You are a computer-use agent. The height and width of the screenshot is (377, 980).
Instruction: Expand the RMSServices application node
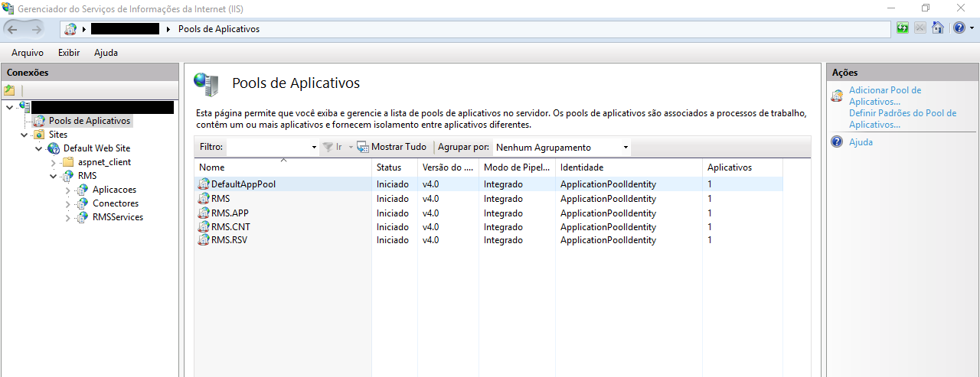coord(68,217)
